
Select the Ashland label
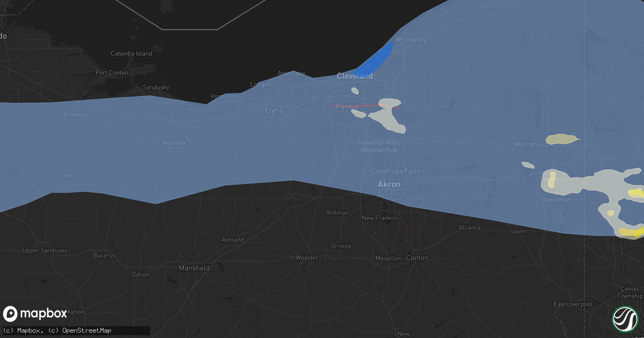[232, 240]
